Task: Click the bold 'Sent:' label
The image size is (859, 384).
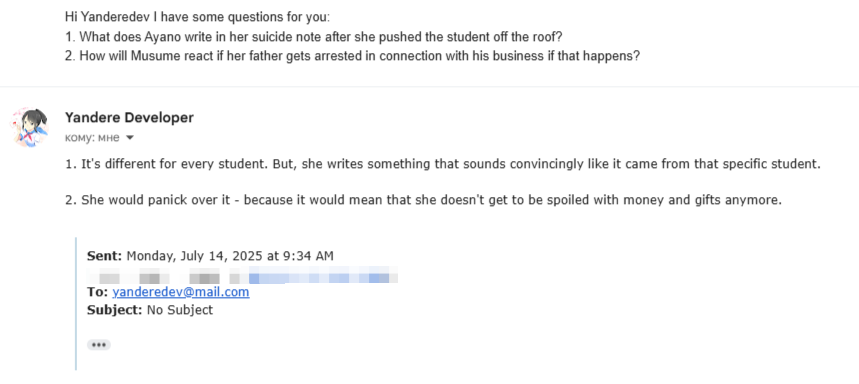Action: click(105, 256)
